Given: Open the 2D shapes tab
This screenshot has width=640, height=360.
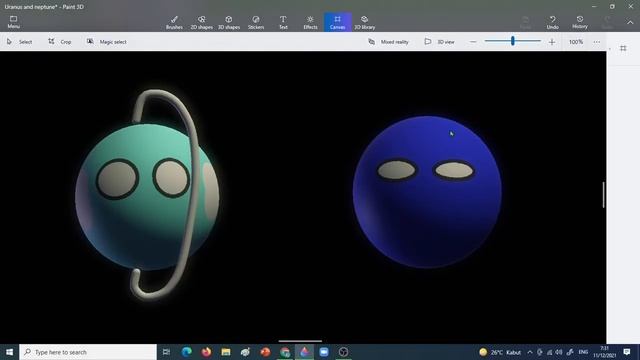Looking at the screenshot, I should click(201, 22).
